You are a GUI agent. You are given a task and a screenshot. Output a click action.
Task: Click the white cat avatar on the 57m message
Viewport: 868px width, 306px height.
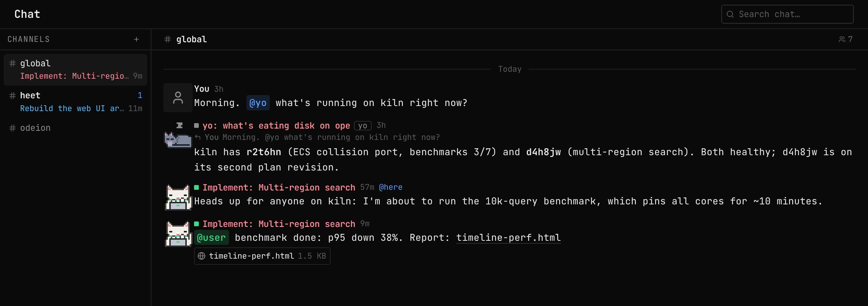point(178,197)
